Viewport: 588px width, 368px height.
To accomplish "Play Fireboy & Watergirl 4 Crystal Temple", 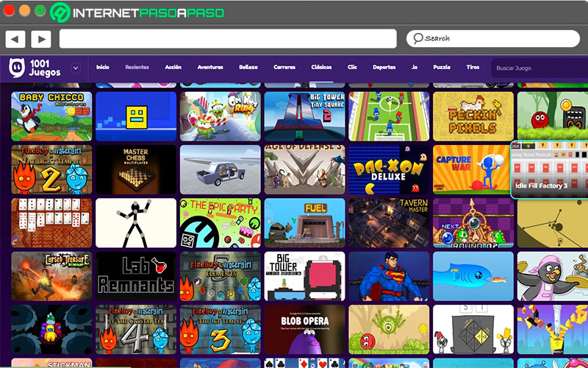I will coord(136,330).
